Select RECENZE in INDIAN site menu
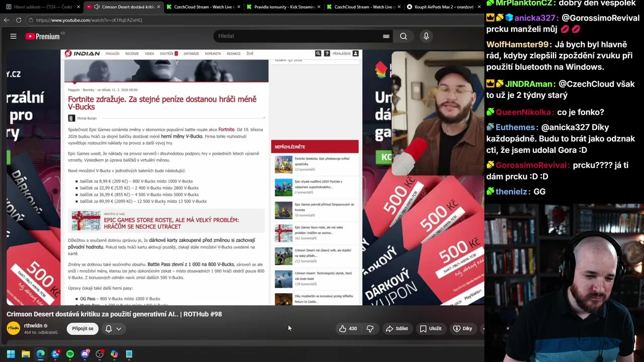The image size is (644, 362). click(x=132, y=53)
